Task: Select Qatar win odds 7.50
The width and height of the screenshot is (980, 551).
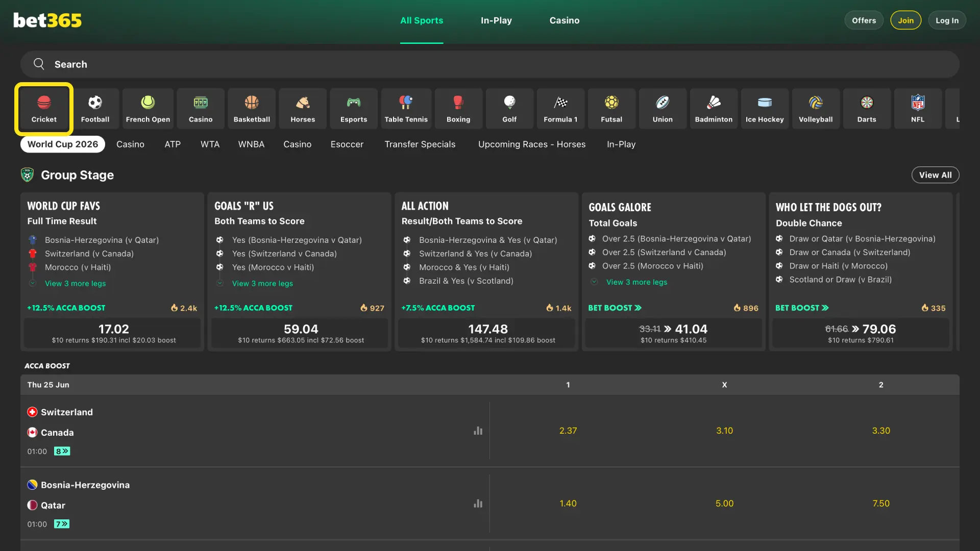Action: [881, 504]
